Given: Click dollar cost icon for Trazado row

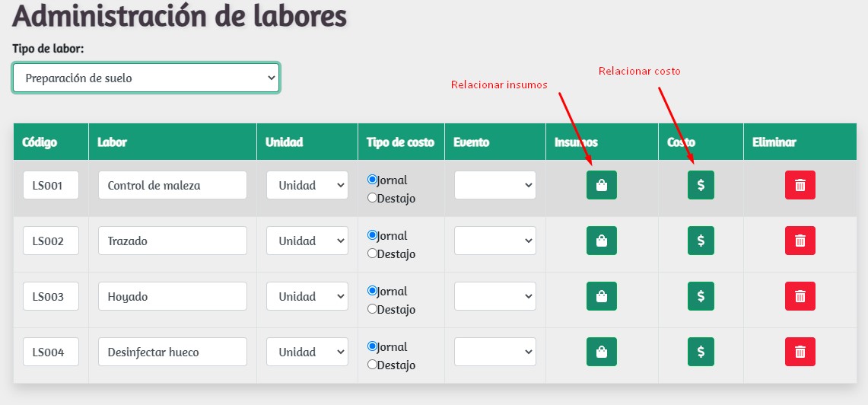Looking at the screenshot, I should click(x=701, y=241).
